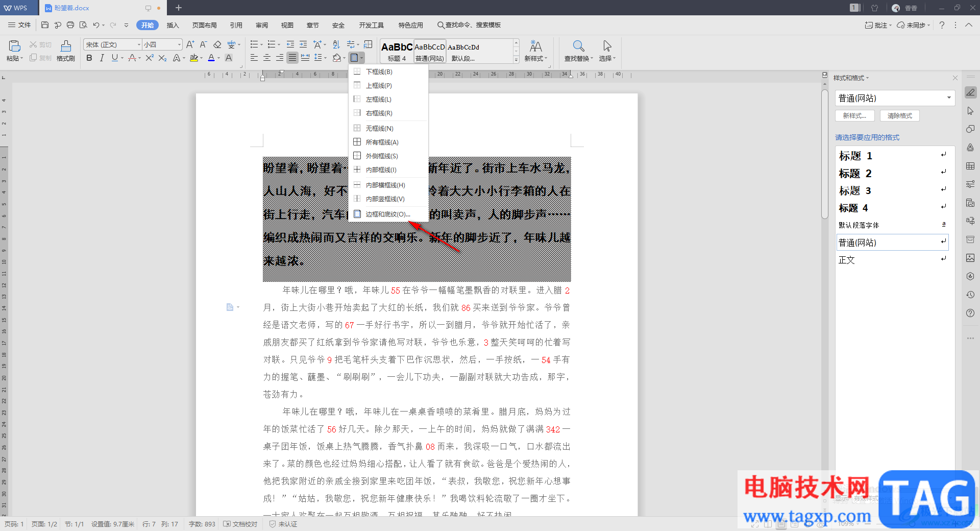Click the Sort (A-Z) icon

(336, 44)
